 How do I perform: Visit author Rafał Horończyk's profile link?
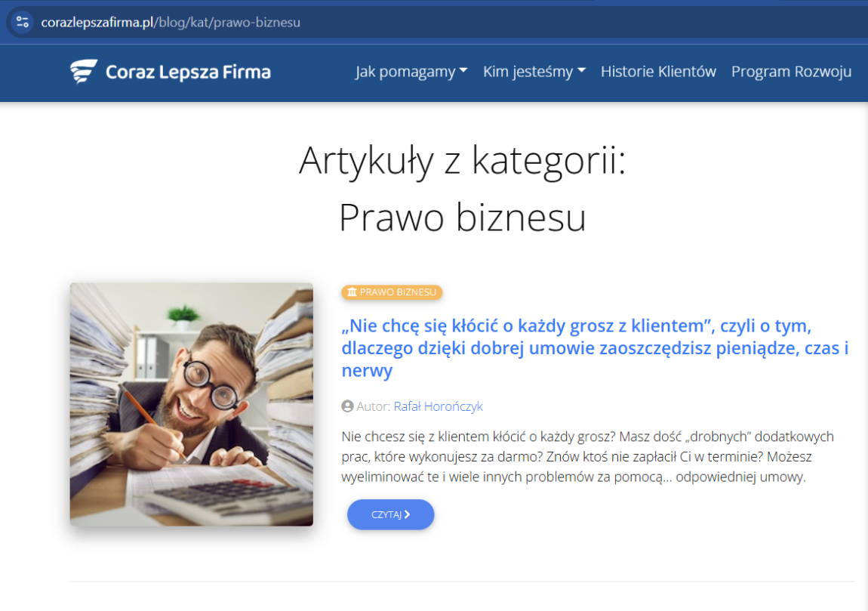(438, 406)
